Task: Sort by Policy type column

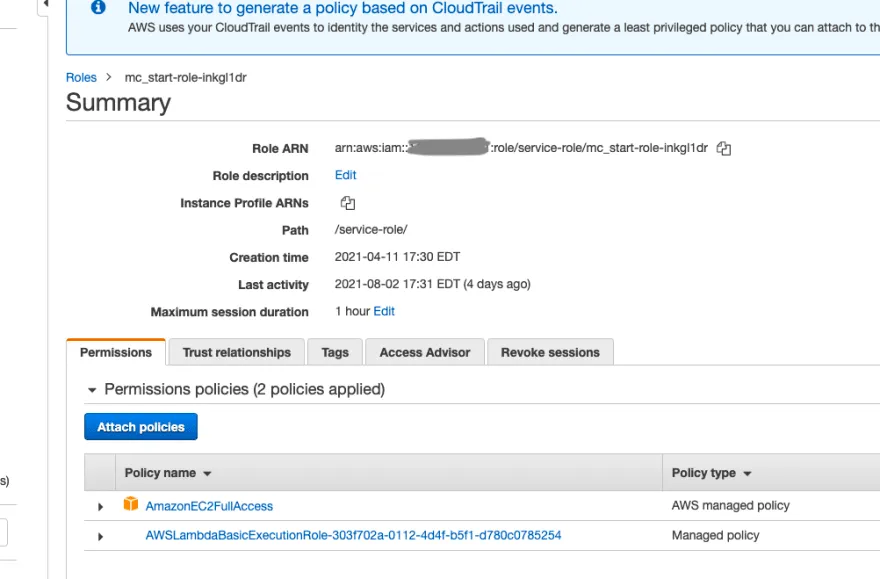Action: 711,473
